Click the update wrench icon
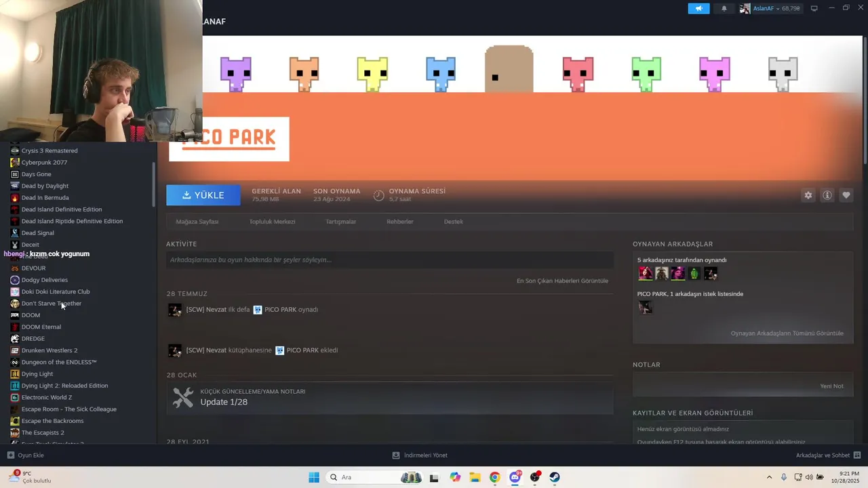 pos(183,398)
